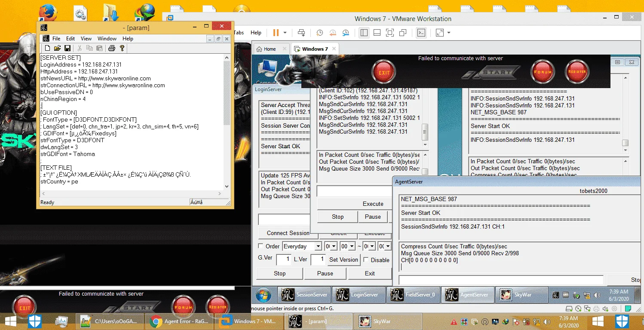Toggle the VMware library sidebar view icon

[364, 33]
